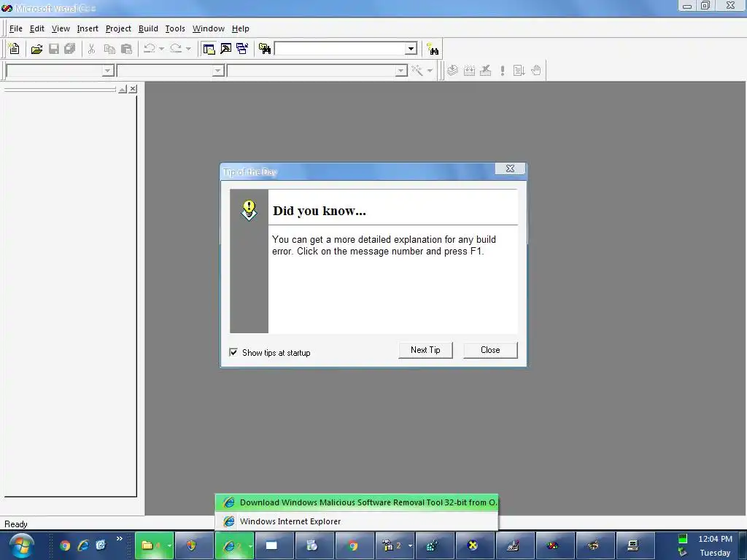Click the workspace pane expand arrow icon
Viewport: 747px width, 560px height.
(x=123, y=89)
